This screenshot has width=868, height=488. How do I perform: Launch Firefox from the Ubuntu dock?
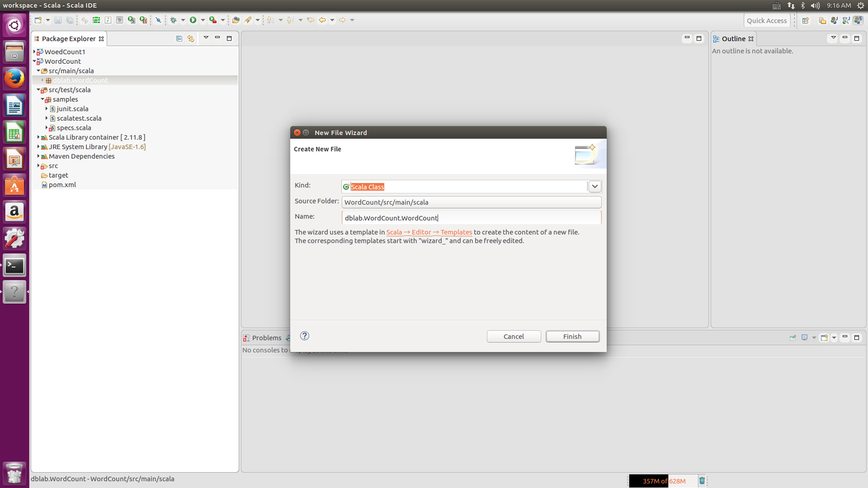[x=14, y=78]
